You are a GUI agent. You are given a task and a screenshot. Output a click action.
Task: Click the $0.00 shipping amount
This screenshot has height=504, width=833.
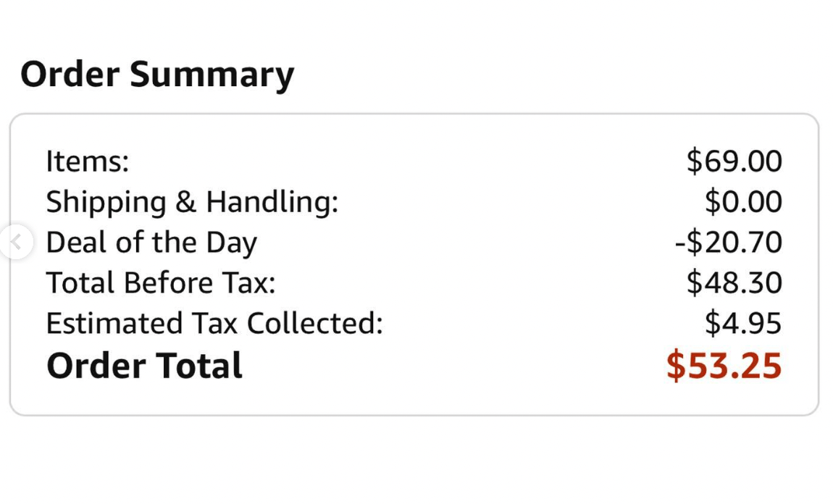(743, 201)
